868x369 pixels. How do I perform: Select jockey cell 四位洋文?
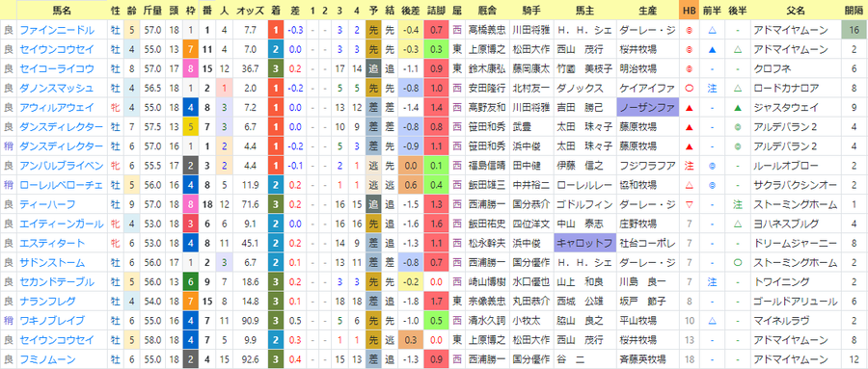pos(530,224)
